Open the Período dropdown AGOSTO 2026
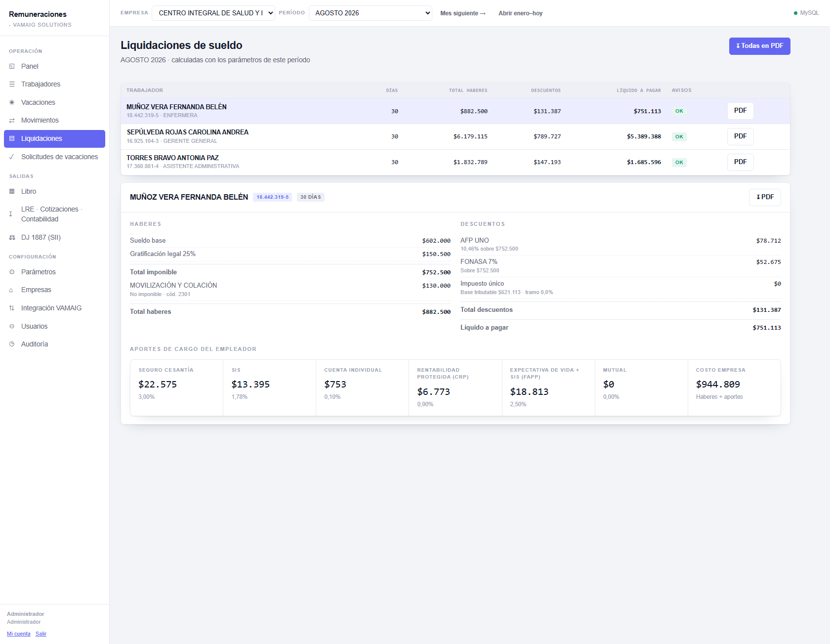This screenshot has width=830, height=644. pos(371,13)
